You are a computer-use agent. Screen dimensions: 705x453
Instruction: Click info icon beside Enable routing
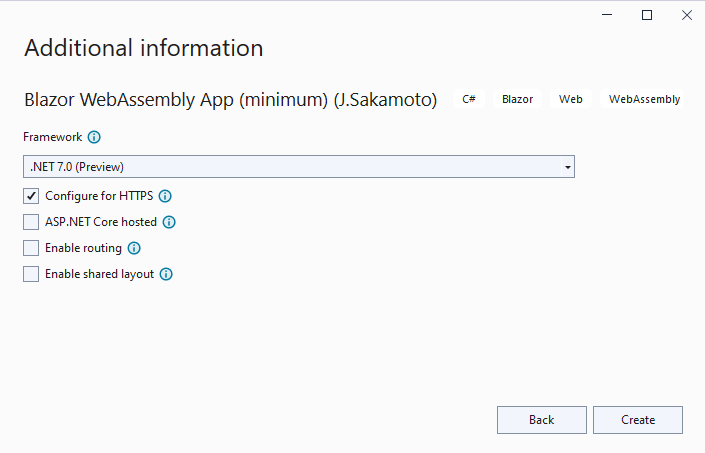click(134, 248)
